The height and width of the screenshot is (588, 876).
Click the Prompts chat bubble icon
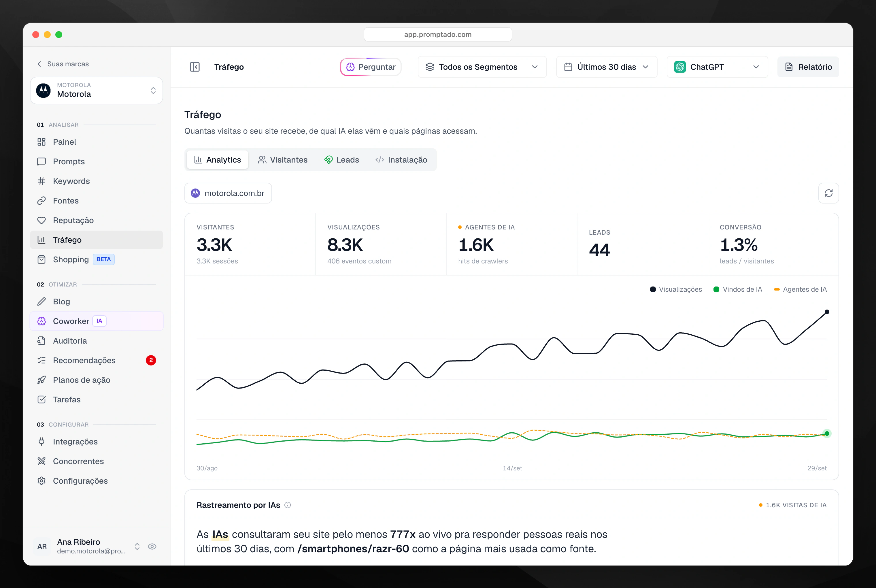click(x=41, y=161)
